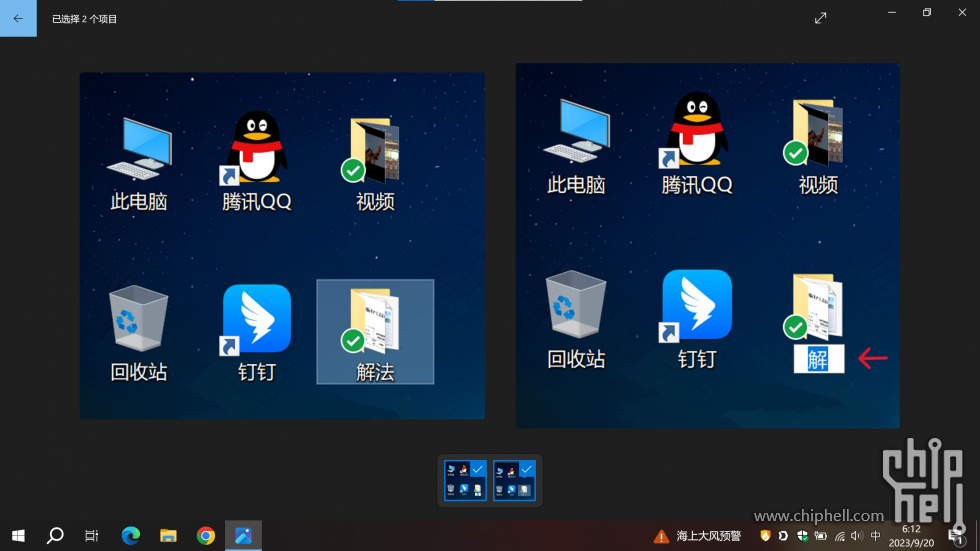Uncheck the left filmstrip thumbnail's checkmark

(x=478, y=469)
